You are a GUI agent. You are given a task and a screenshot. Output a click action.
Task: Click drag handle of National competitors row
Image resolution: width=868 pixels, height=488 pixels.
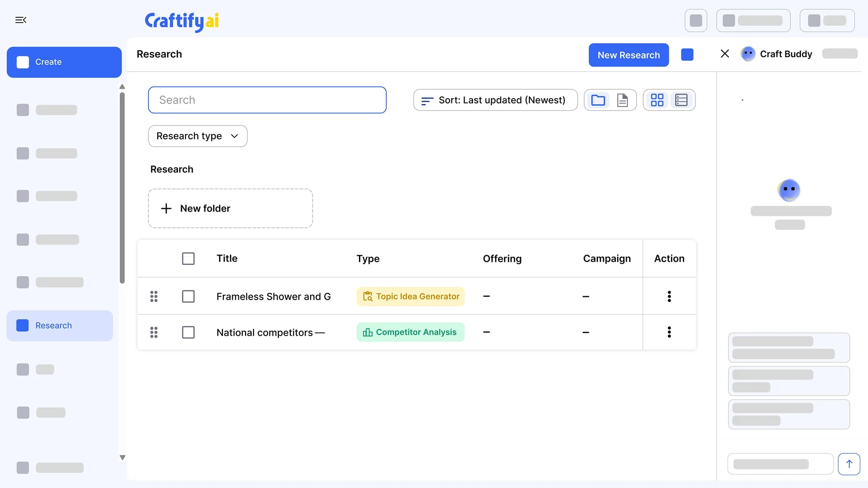154,332
